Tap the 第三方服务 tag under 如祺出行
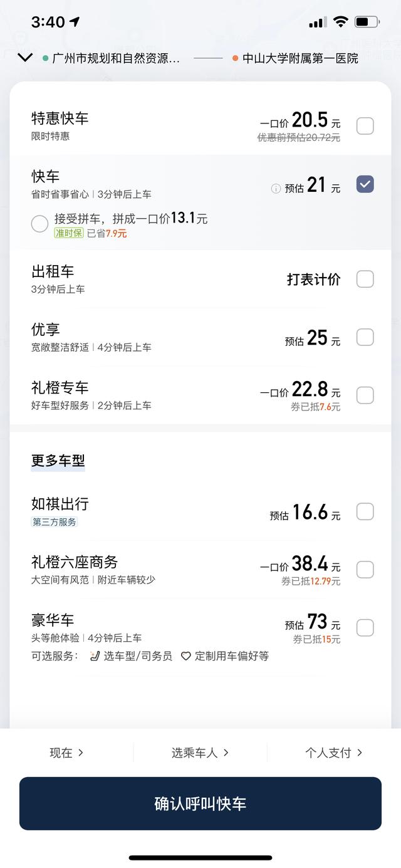 [55, 522]
